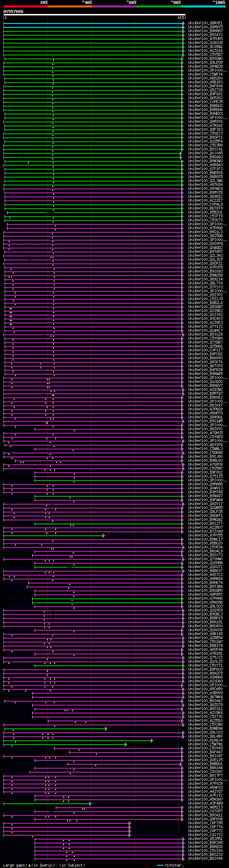Open hit UniRef100_Q5Z7Z8

click(x=205, y=90)
